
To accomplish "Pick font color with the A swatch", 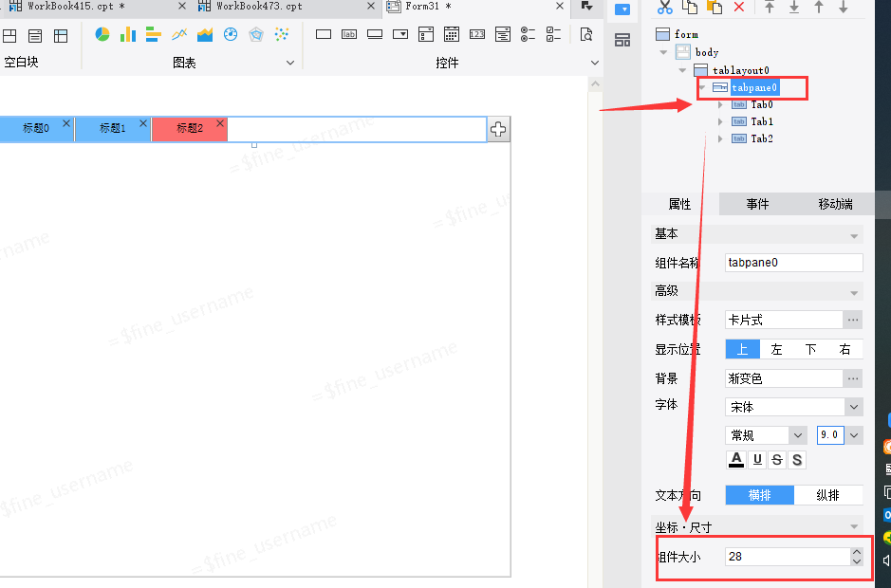I will 736,460.
